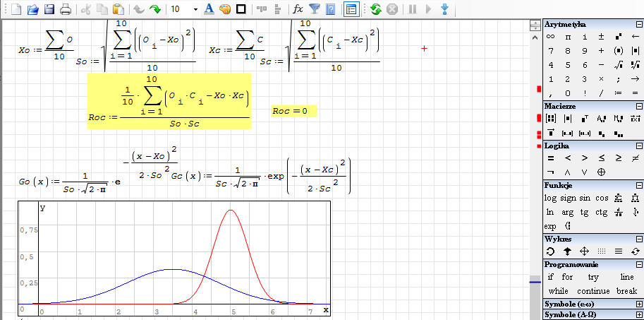Viewport: 644px width, 320px height.
Task: Collapse the Arytmetyka panel
Action: click(x=638, y=25)
